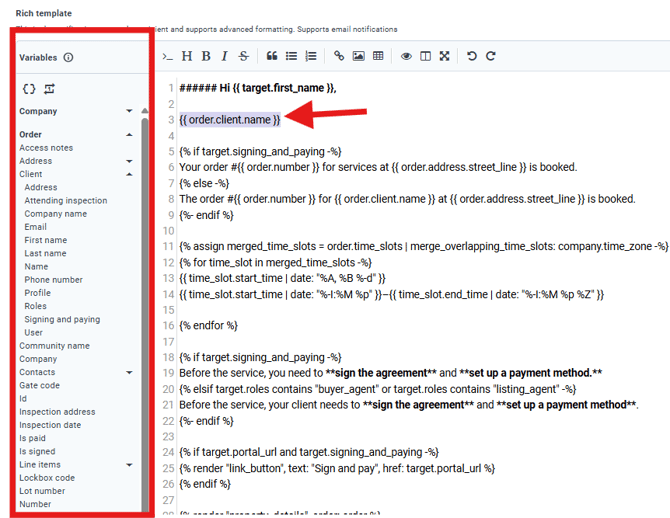Insert a table from the toolbar
Screen dimensions: 670x518
378,56
